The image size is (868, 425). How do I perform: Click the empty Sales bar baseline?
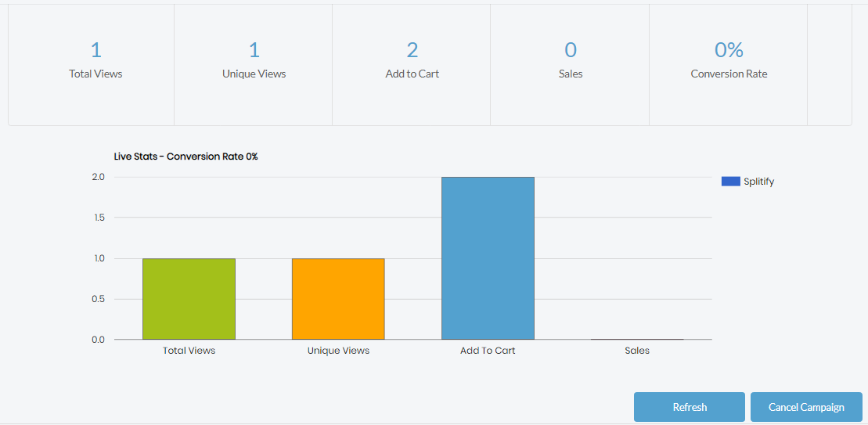click(x=637, y=339)
